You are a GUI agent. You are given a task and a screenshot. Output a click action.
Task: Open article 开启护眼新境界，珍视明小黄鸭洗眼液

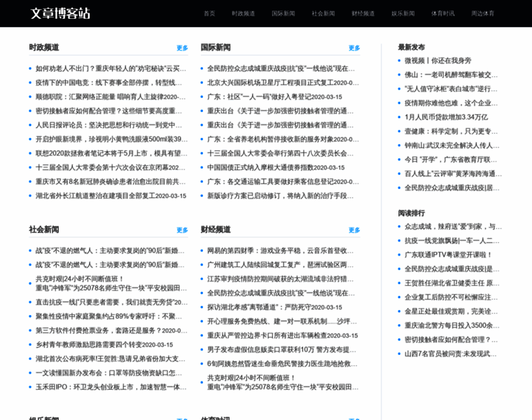tap(111, 139)
